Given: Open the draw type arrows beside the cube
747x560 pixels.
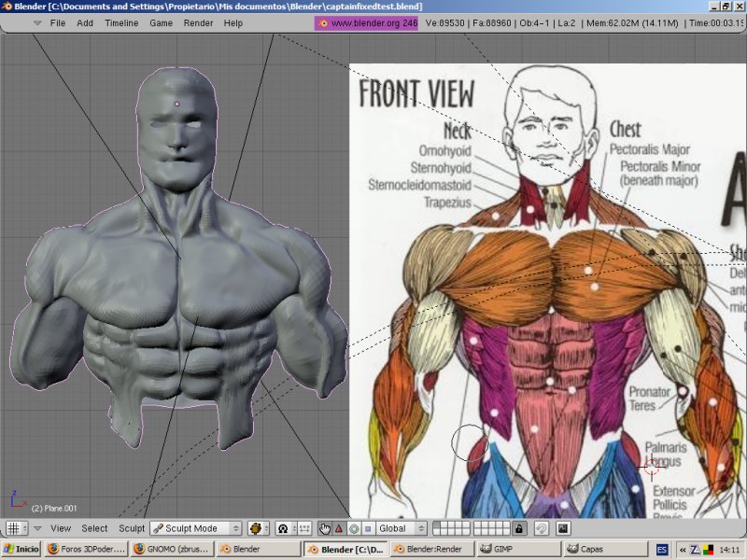Looking at the screenshot, I should (266, 528).
